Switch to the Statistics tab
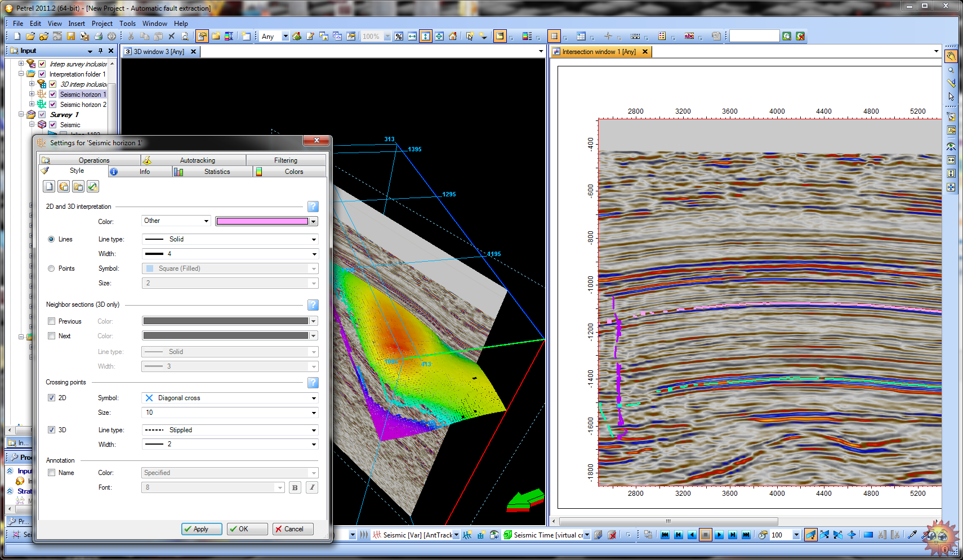The image size is (963, 560). [212, 172]
